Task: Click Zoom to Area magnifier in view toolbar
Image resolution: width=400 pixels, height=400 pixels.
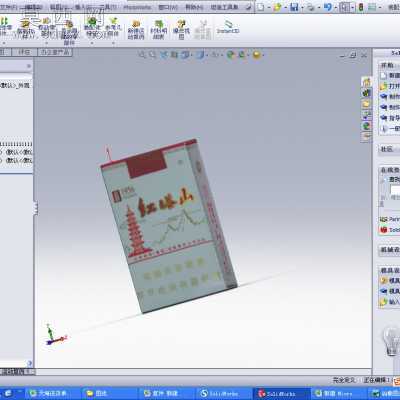Action: tap(153, 54)
